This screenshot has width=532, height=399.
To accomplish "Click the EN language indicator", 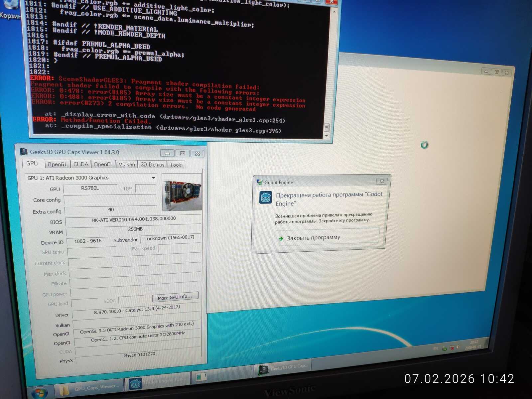I will pyautogui.click(x=436, y=349).
